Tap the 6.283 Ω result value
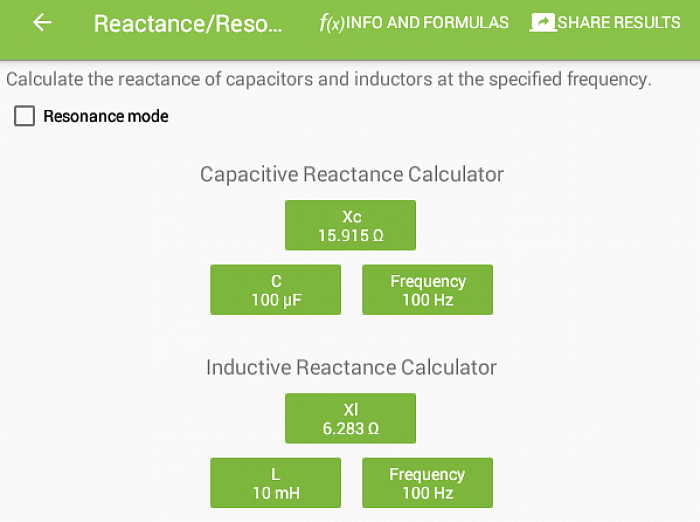The width and height of the screenshot is (700, 522). point(350,429)
